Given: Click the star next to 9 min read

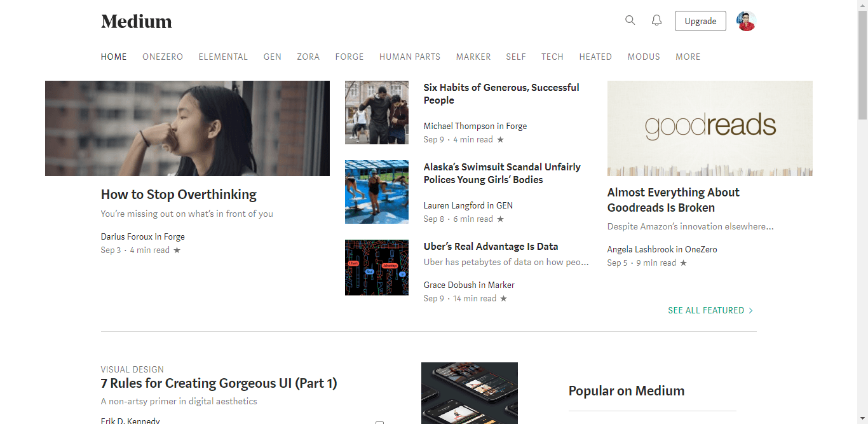Looking at the screenshot, I should click(x=684, y=263).
